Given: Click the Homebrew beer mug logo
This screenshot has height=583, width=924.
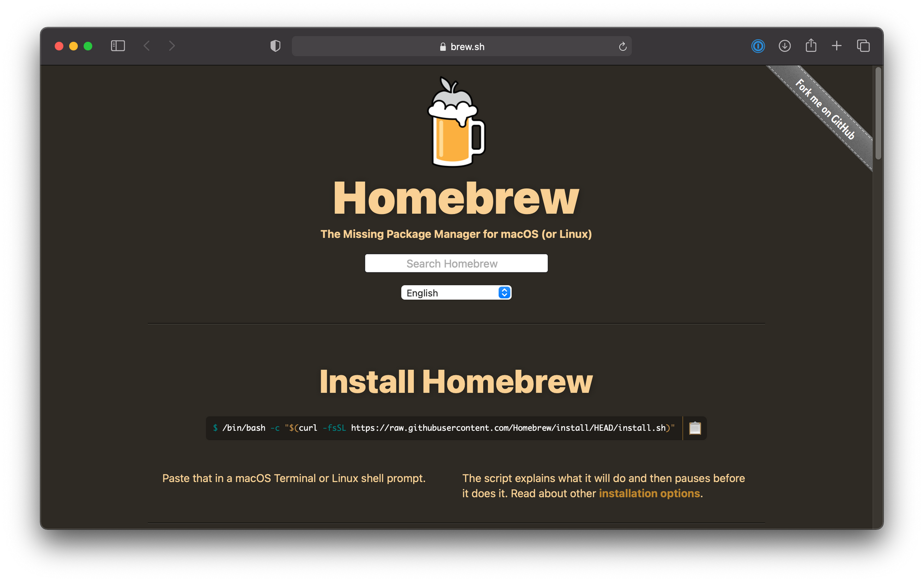Looking at the screenshot, I should 456,122.
